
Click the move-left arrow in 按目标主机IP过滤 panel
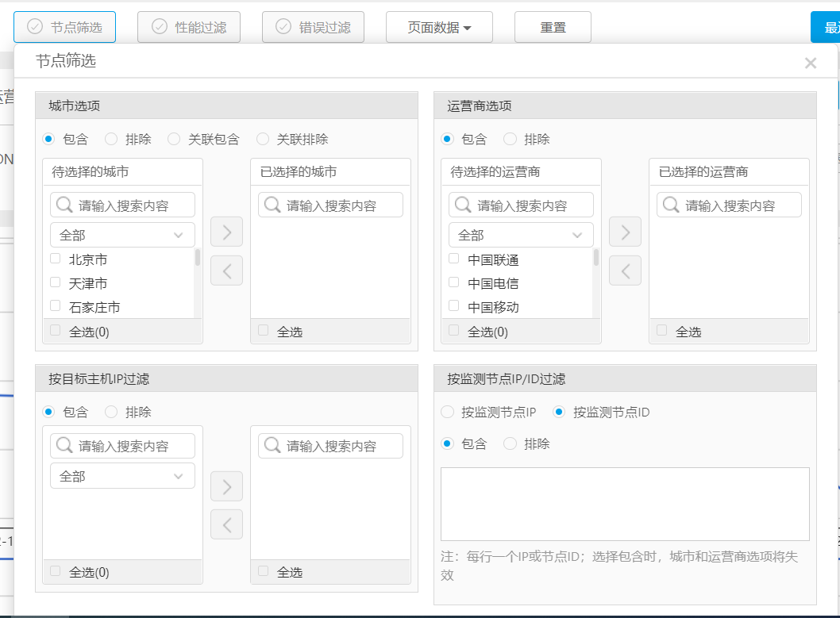226,524
